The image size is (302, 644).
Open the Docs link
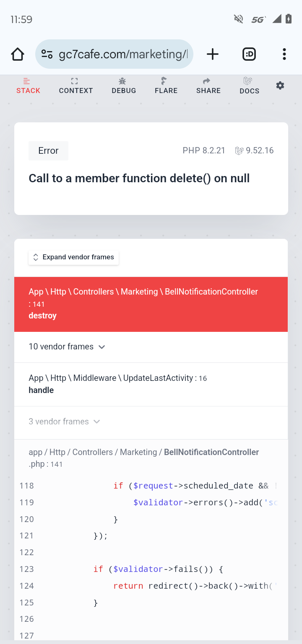[x=249, y=85]
